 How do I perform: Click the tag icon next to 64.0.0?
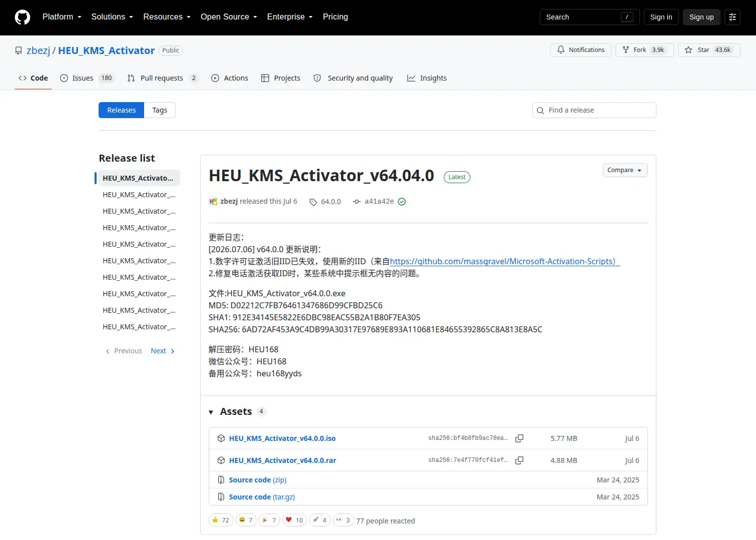[x=313, y=202]
